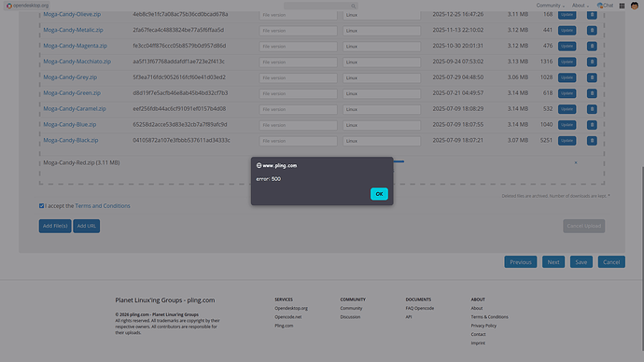Viewport: 644px width, 362px height.
Task: Update the Moga-Candy-Magenta.zip entry
Action: pos(567,46)
